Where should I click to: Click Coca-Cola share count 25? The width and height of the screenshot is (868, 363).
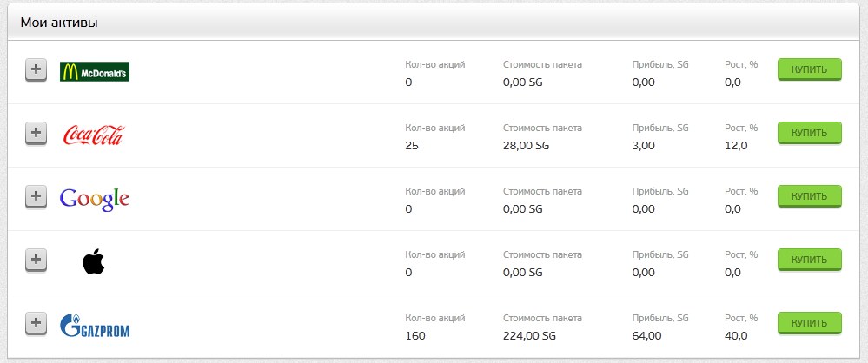[x=412, y=146]
